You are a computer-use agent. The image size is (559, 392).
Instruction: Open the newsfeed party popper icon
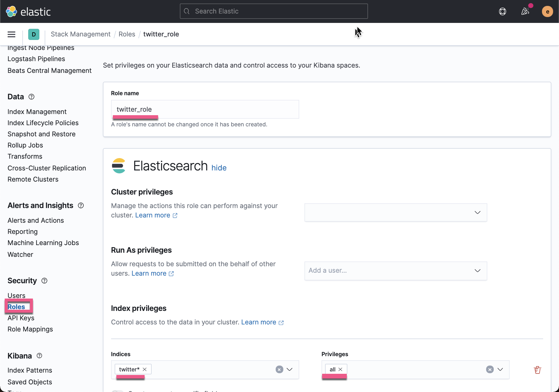[525, 11]
